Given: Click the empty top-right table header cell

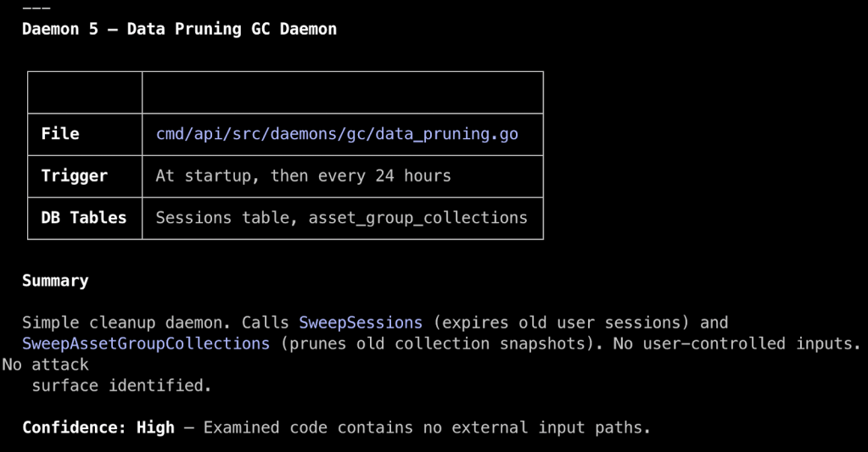Looking at the screenshot, I should [x=342, y=92].
